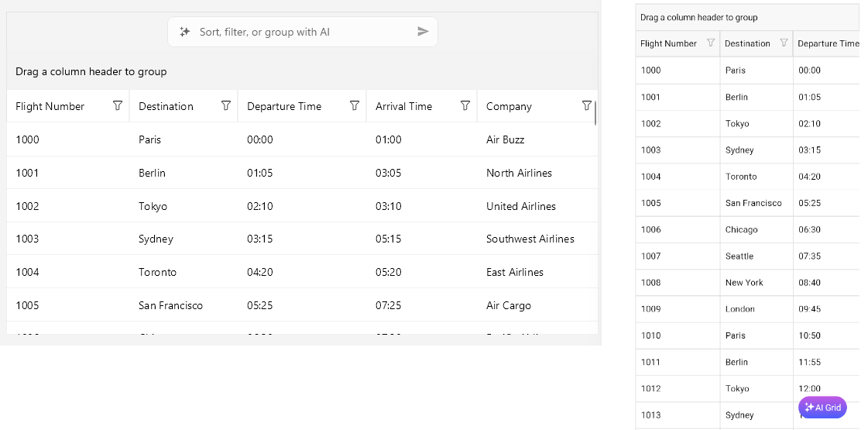This screenshot has height=430, width=868.
Task: Open the Arrival Time column filter
Action: coord(465,106)
